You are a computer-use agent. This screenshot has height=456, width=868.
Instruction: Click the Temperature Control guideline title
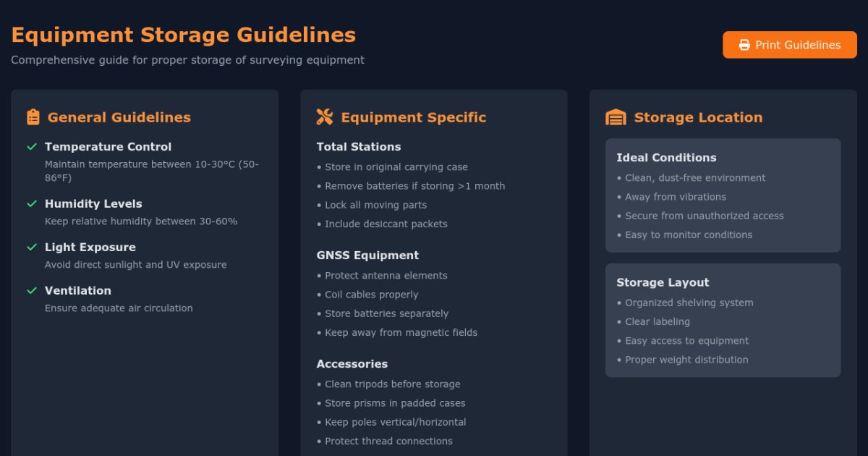(109, 147)
